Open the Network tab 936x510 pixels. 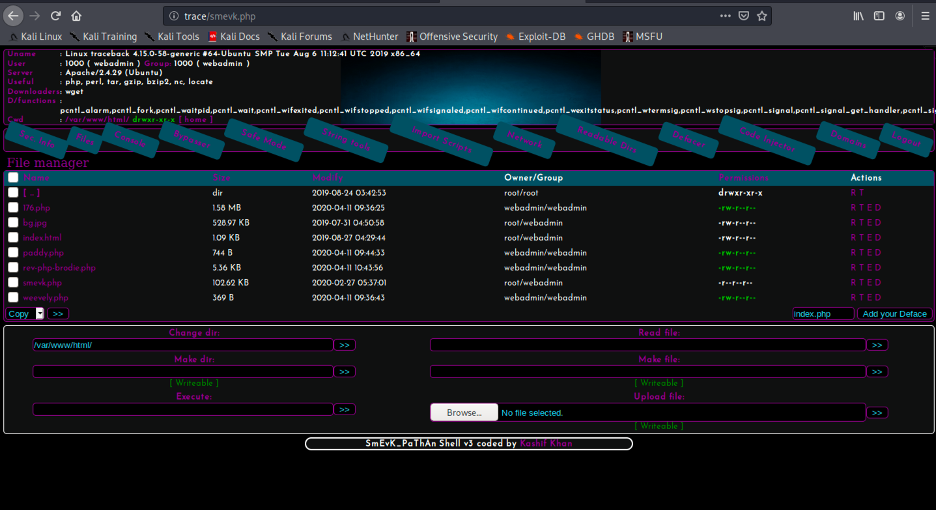click(525, 140)
